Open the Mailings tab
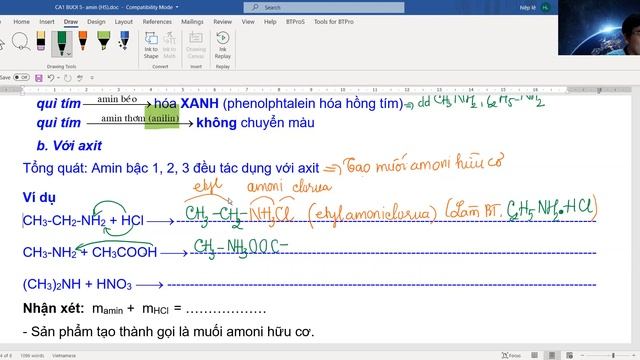This screenshot has height=360, width=640. [x=192, y=22]
